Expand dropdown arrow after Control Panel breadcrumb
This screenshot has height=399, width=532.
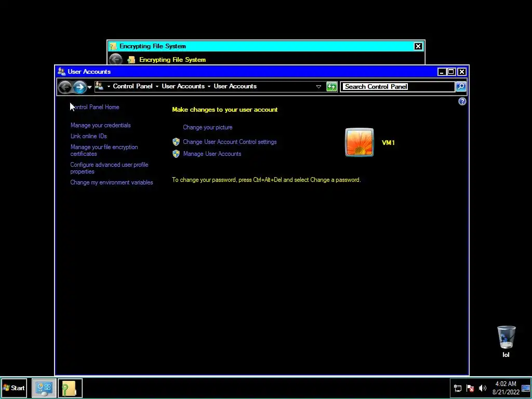(157, 87)
